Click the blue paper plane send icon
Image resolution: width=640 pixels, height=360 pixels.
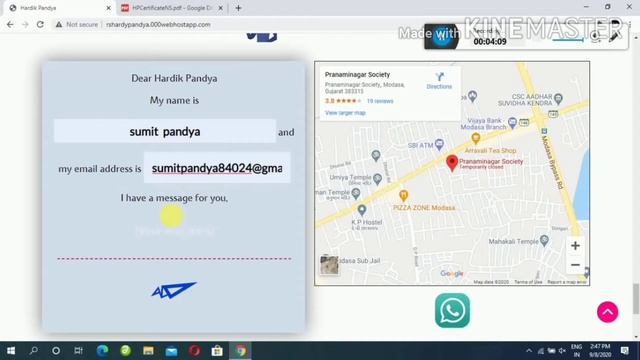174,290
